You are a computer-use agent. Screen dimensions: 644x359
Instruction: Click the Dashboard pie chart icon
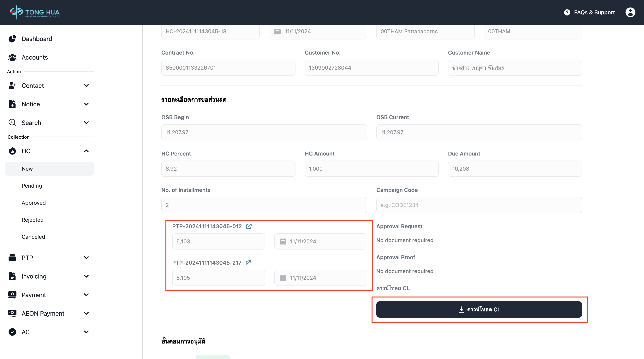point(12,39)
